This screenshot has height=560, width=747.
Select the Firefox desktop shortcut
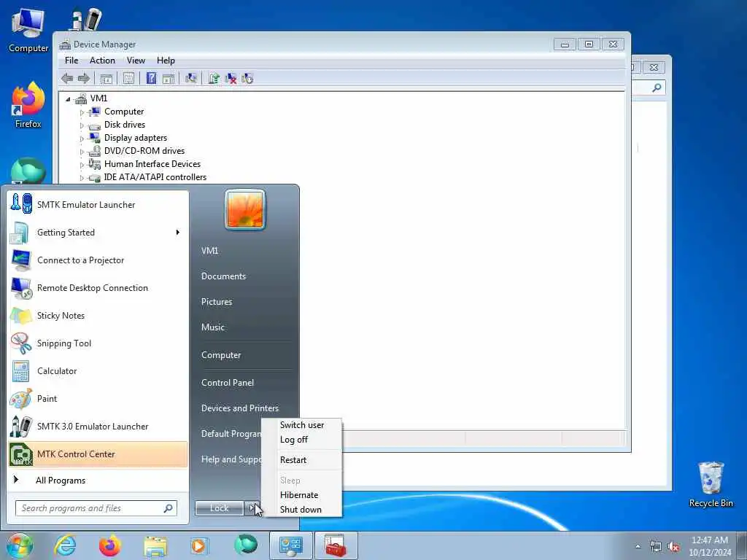[x=28, y=105]
